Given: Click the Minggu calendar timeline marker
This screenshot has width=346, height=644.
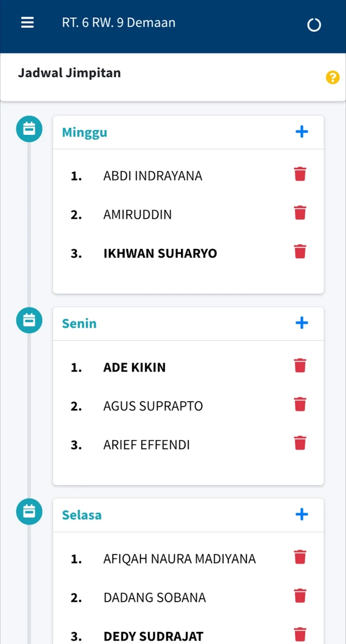Looking at the screenshot, I should [29, 129].
